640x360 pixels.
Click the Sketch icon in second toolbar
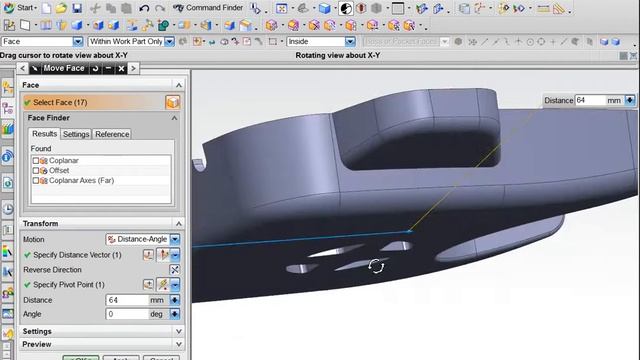tap(9, 25)
